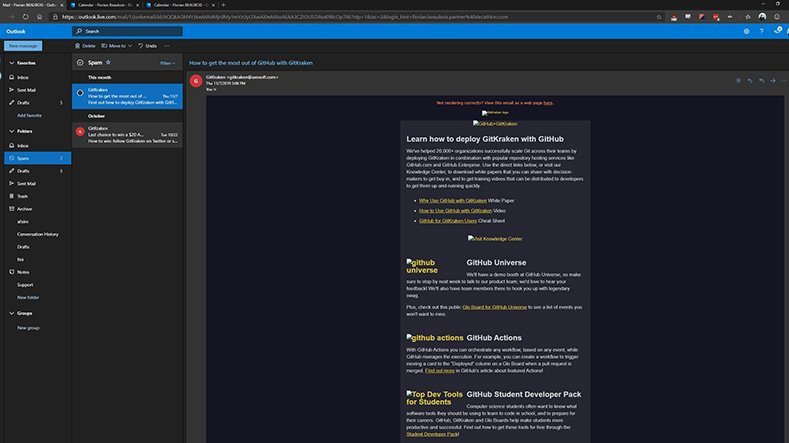
Task: Click the Reply arrow icon in email header
Action: coord(749,80)
